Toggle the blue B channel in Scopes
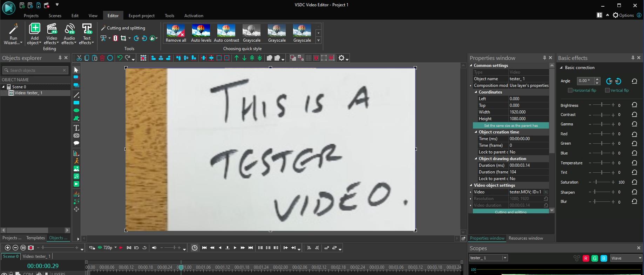 604,258
